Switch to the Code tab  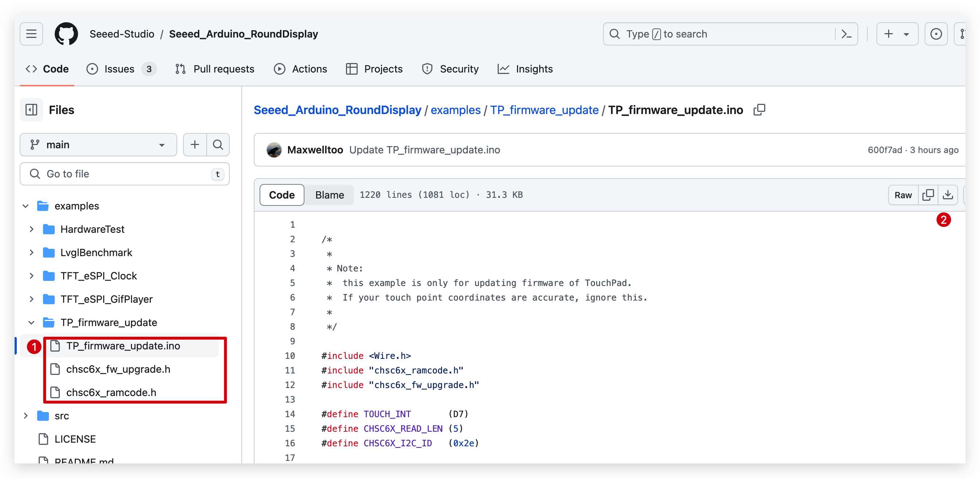click(47, 69)
